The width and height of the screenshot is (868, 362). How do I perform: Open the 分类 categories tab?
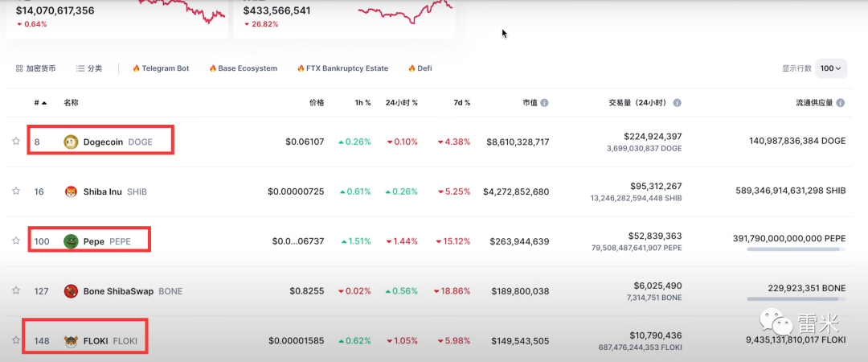point(89,68)
